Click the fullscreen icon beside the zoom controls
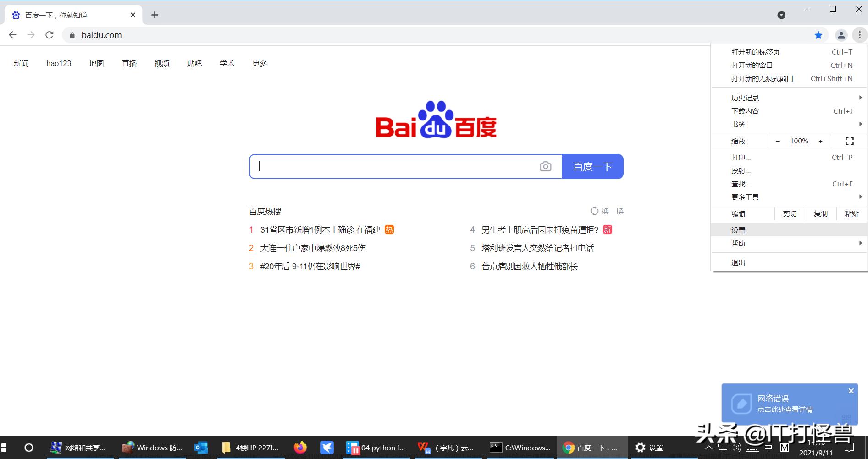The image size is (868, 459). coord(849,141)
